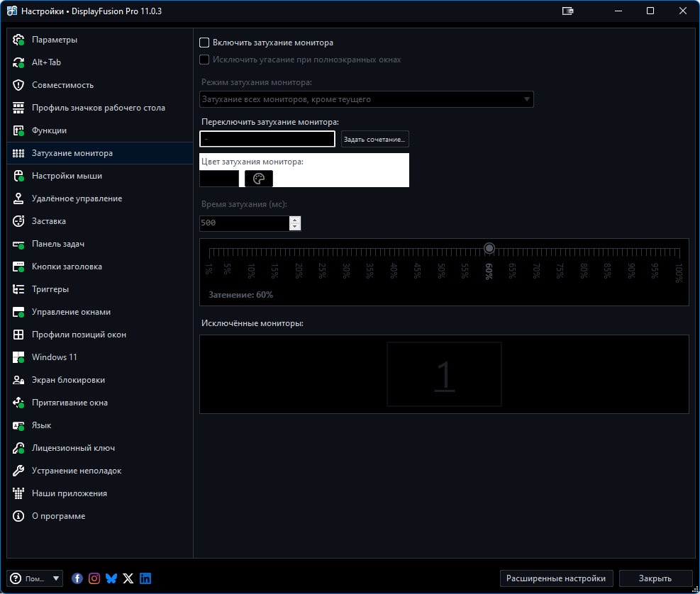Open color palette picker for fade color

258,179
